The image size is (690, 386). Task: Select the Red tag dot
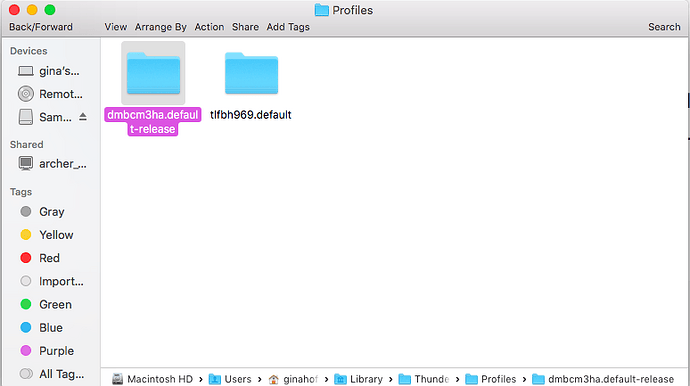click(x=26, y=258)
